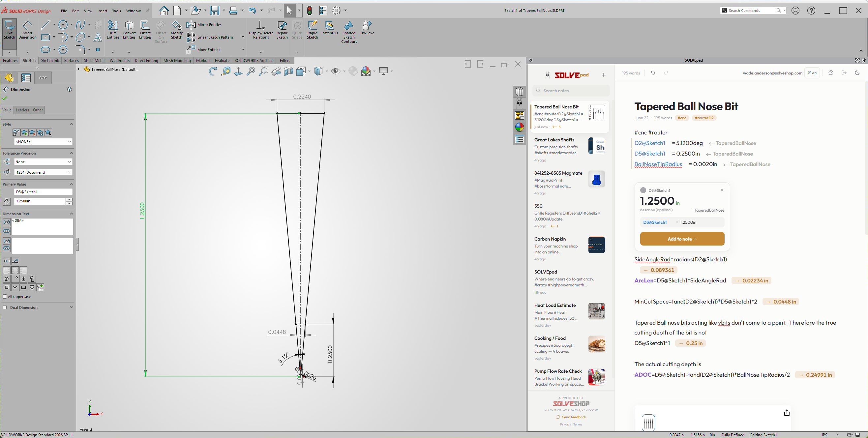Expand the Dual Dimension section

pos(72,307)
